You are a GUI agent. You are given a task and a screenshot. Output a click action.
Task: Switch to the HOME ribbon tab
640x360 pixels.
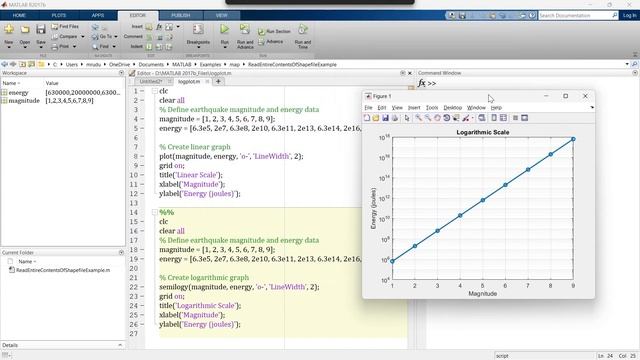pos(19,16)
